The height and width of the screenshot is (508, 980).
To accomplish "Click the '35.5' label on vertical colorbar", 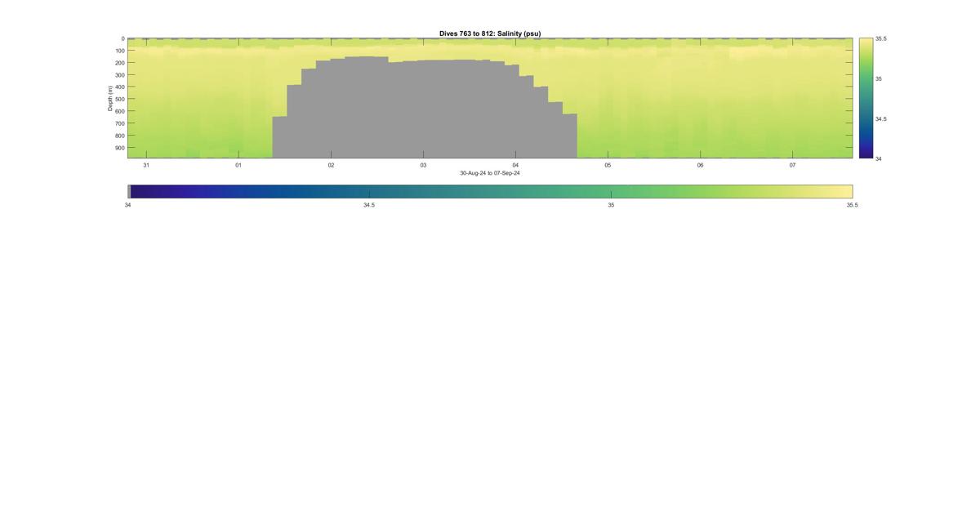I will [x=881, y=38].
